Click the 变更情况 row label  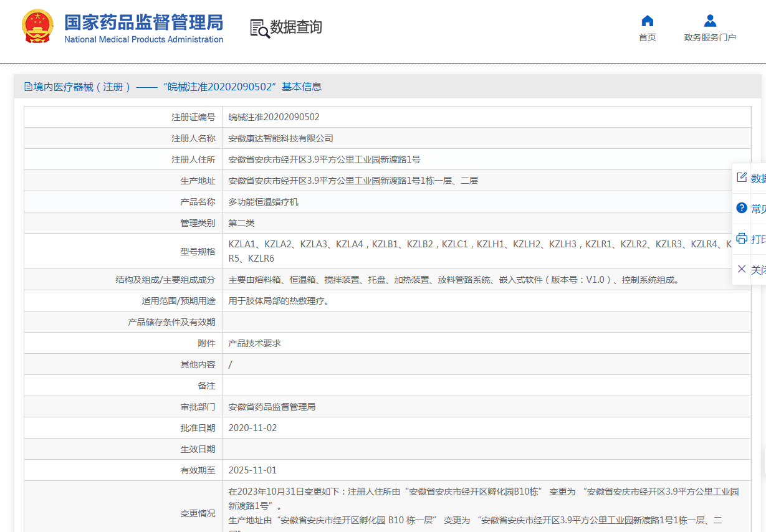click(x=198, y=513)
